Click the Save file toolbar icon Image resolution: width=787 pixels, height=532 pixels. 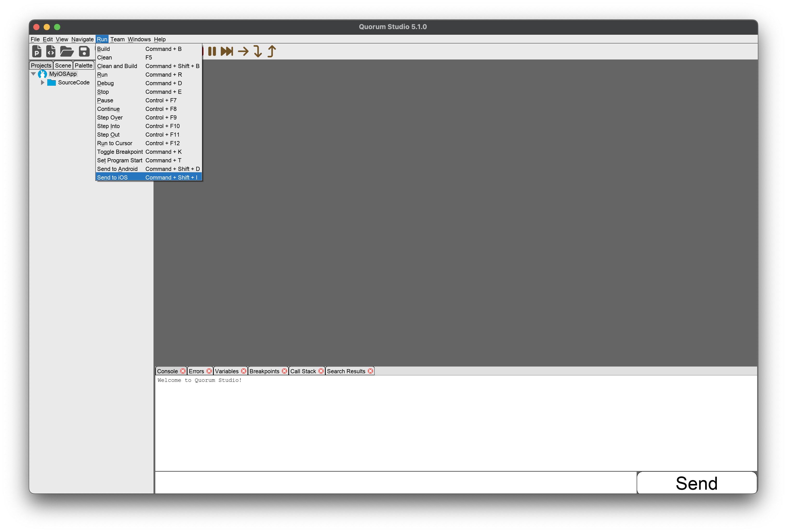(x=83, y=52)
